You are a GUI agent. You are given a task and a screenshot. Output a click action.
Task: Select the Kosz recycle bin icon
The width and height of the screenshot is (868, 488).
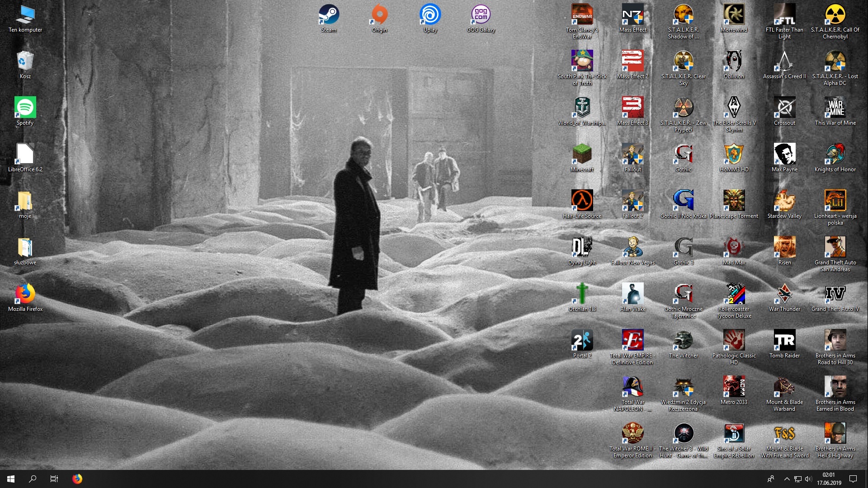click(x=25, y=61)
